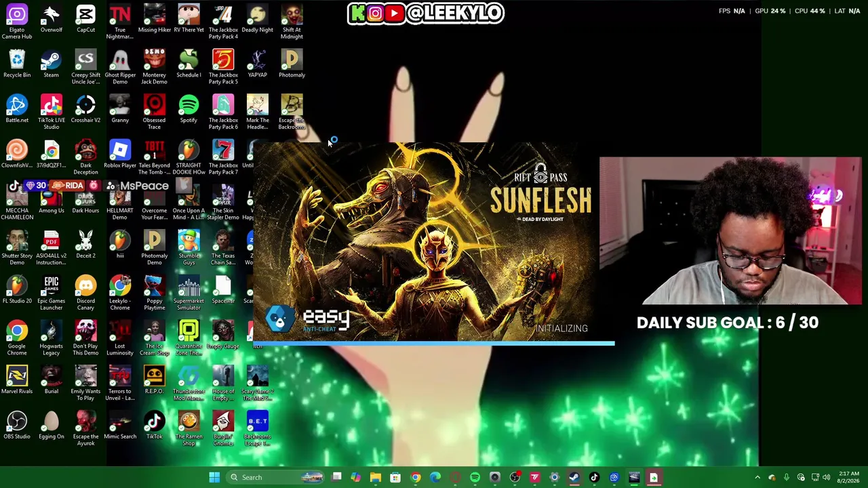
Task: Open File Explorer from the taskbar
Action: coord(376,477)
